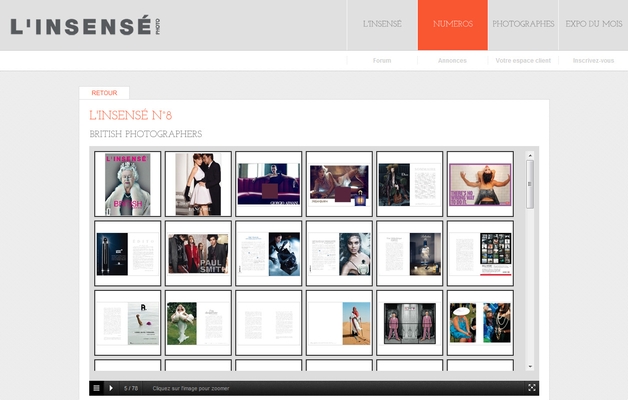Open the white dress on grass thumbnail

[198, 323]
